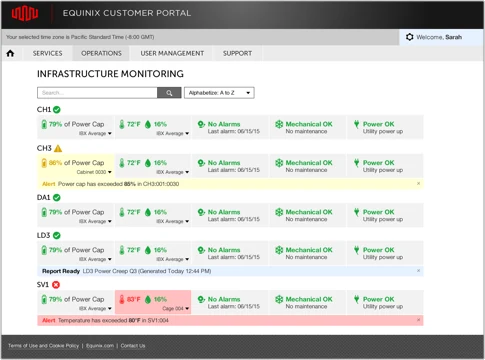The height and width of the screenshot is (360, 485).
Task: Click the SV1 83°F temperature reading
Action: click(133, 299)
